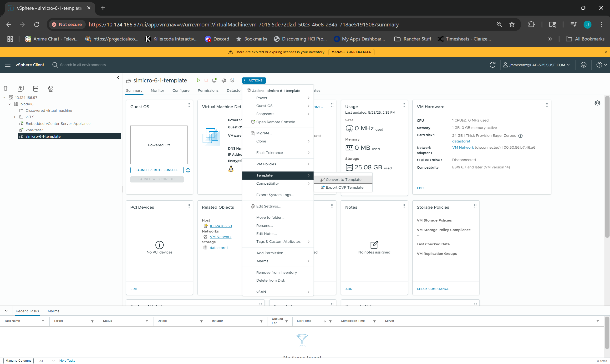Collapse the blade16 datacenter node

click(x=10, y=104)
